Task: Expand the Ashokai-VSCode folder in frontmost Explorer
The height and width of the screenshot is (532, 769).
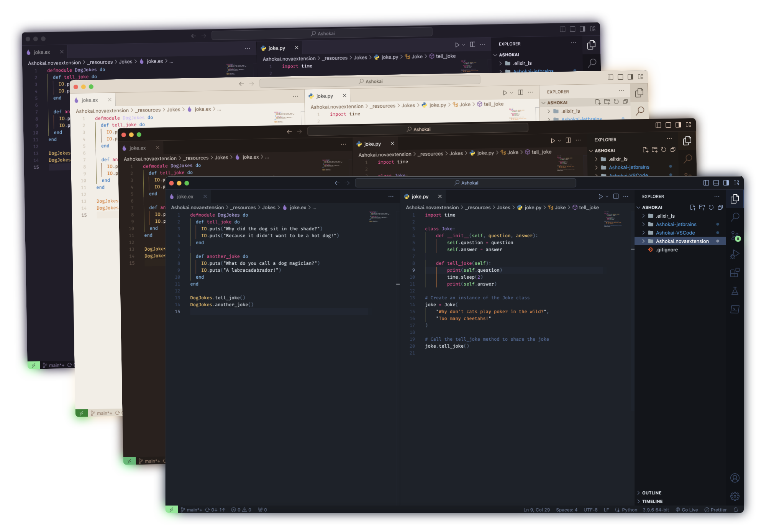Action: coord(675,233)
